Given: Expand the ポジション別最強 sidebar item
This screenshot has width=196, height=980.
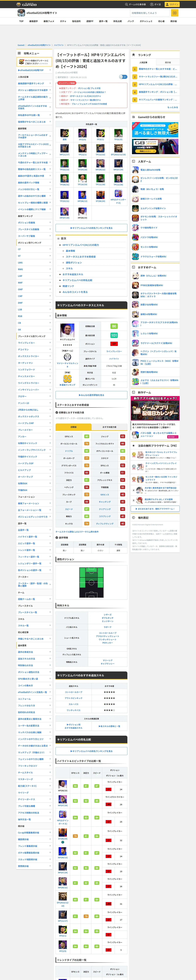Looking at the screenshot, I should 34,223.
